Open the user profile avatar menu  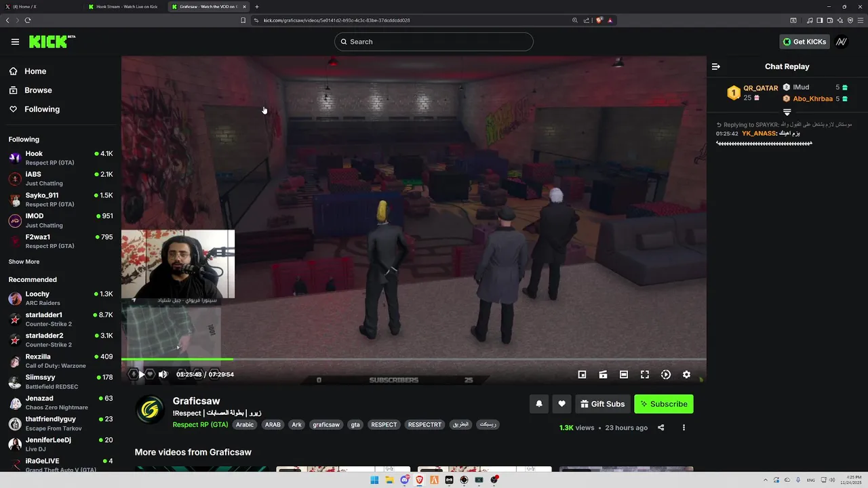pos(842,42)
